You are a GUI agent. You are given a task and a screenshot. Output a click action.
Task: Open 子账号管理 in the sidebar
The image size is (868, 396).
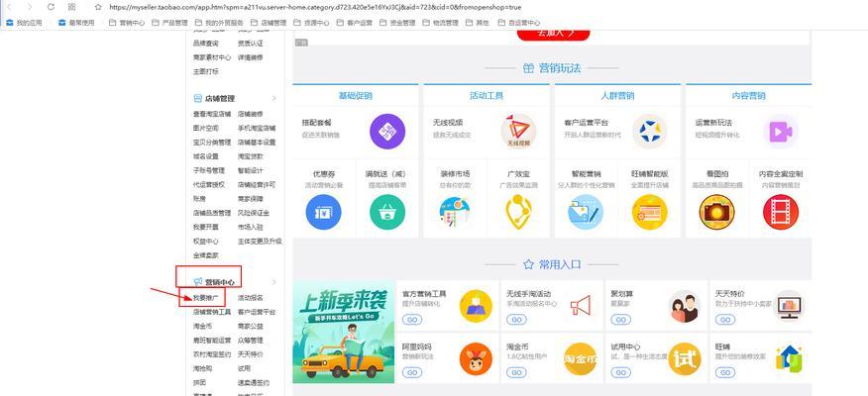[x=209, y=170]
